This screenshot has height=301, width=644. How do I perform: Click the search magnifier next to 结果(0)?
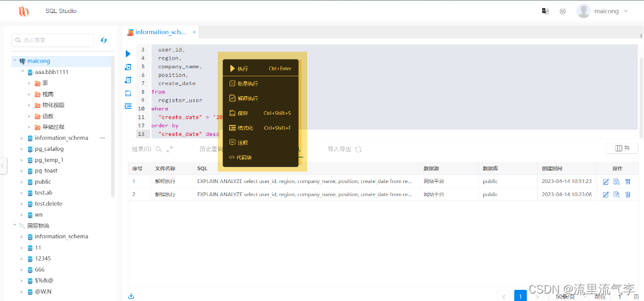[159, 149]
